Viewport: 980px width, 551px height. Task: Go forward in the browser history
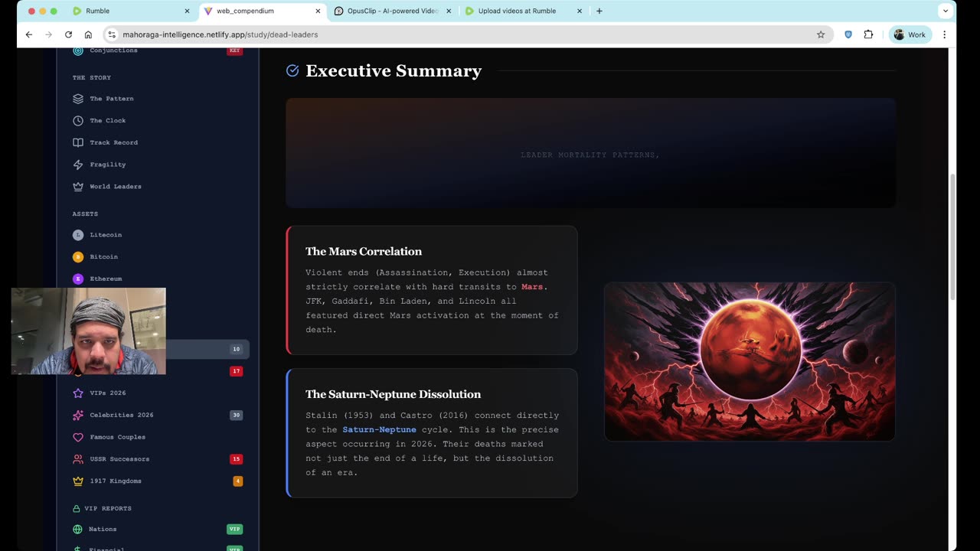point(49,34)
